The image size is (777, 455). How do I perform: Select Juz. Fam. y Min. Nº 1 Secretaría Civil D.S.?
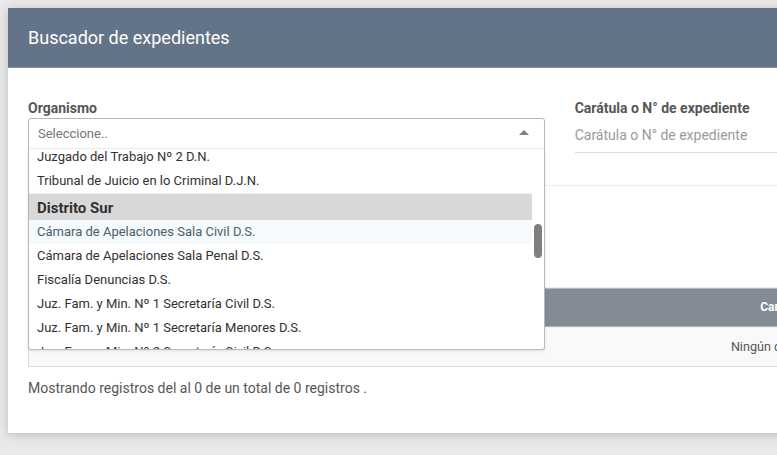click(156, 303)
